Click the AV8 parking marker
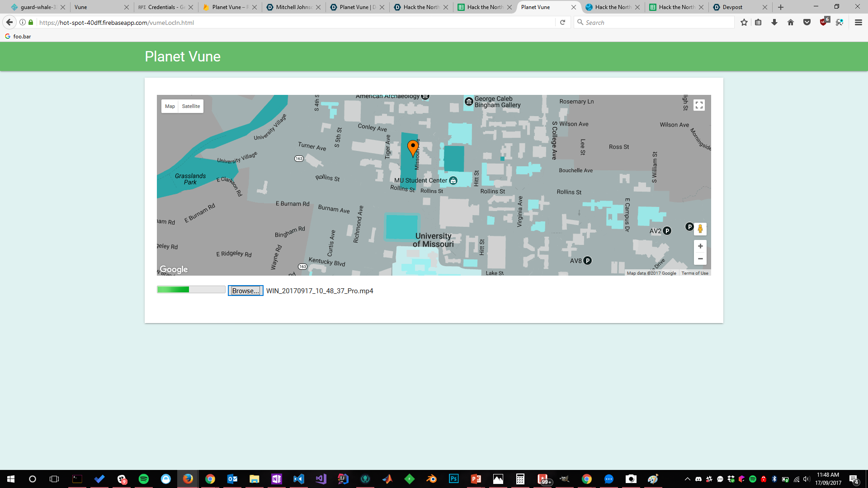This screenshot has width=868, height=488. coord(587,261)
